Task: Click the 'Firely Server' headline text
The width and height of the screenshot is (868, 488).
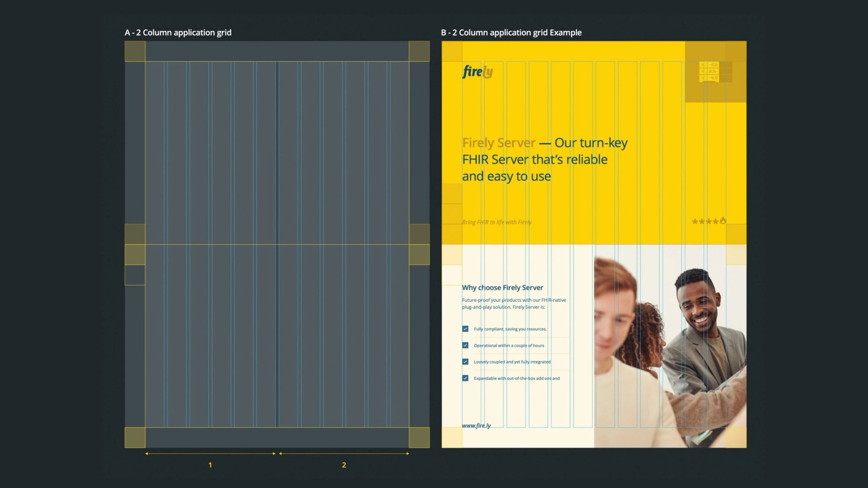Action: point(499,143)
